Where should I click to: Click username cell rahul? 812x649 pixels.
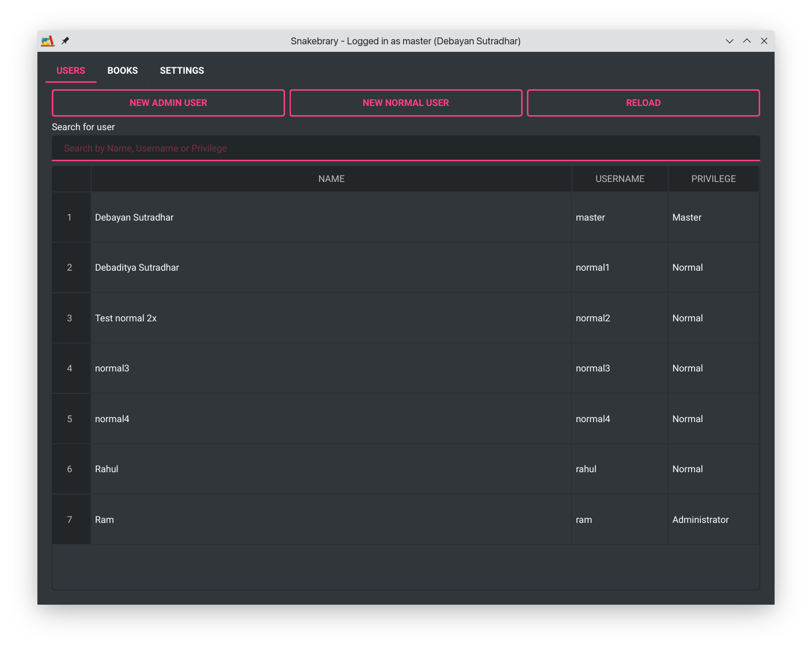pos(620,469)
